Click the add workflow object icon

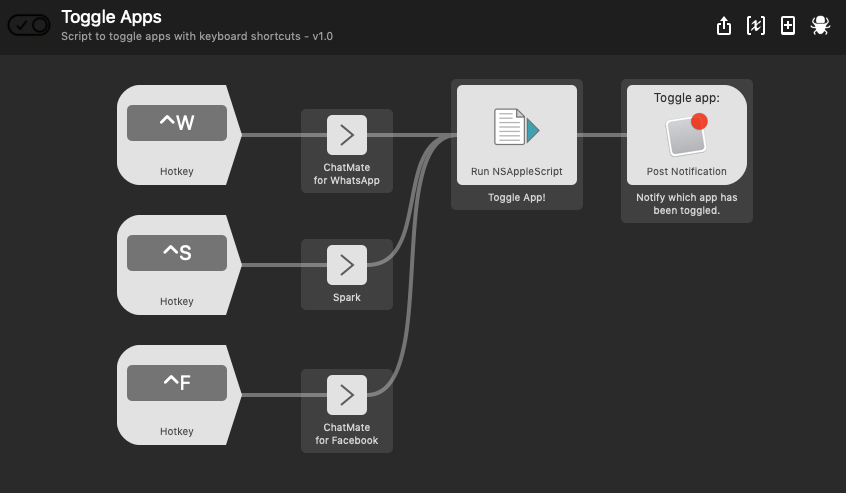[x=788, y=26]
